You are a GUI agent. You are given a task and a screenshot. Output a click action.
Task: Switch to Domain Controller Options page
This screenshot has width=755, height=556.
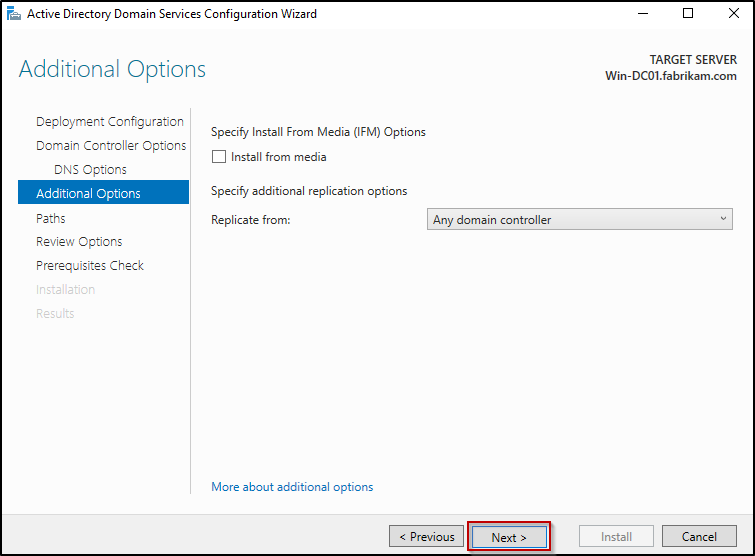[111, 146]
